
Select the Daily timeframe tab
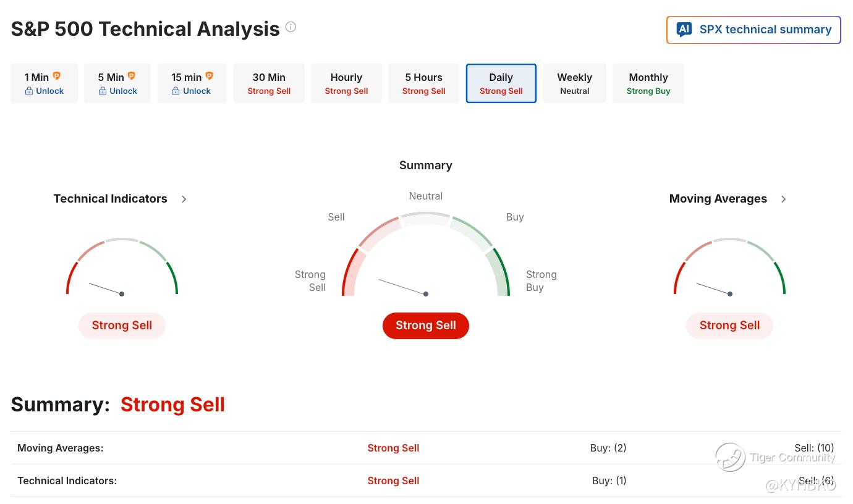(501, 83)
